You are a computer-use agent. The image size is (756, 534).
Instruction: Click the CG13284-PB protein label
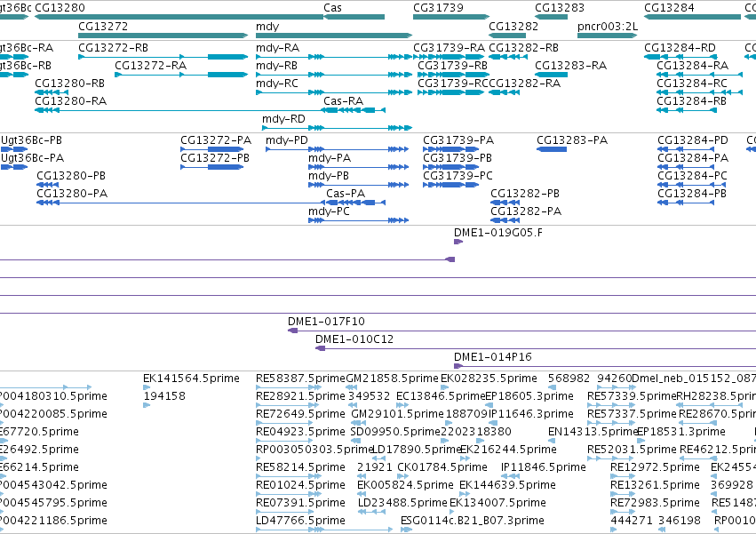point(692,194)
